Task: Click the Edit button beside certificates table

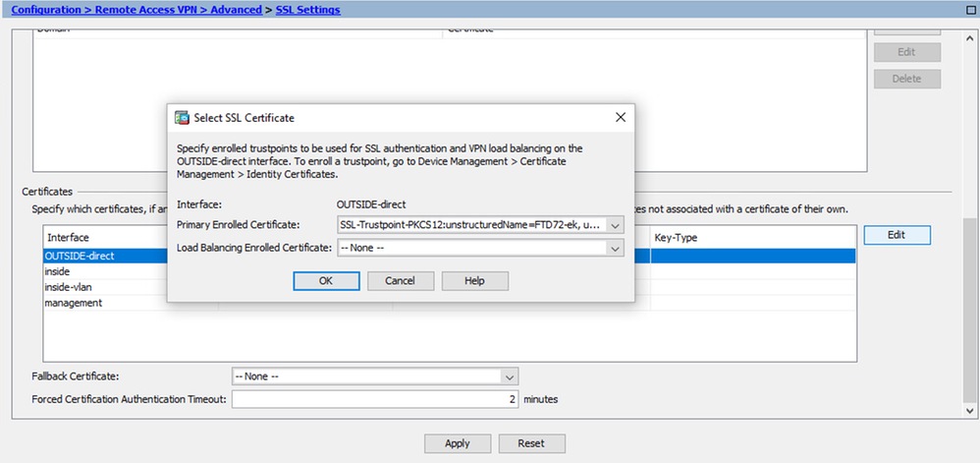Action: (x=897, y=235)
